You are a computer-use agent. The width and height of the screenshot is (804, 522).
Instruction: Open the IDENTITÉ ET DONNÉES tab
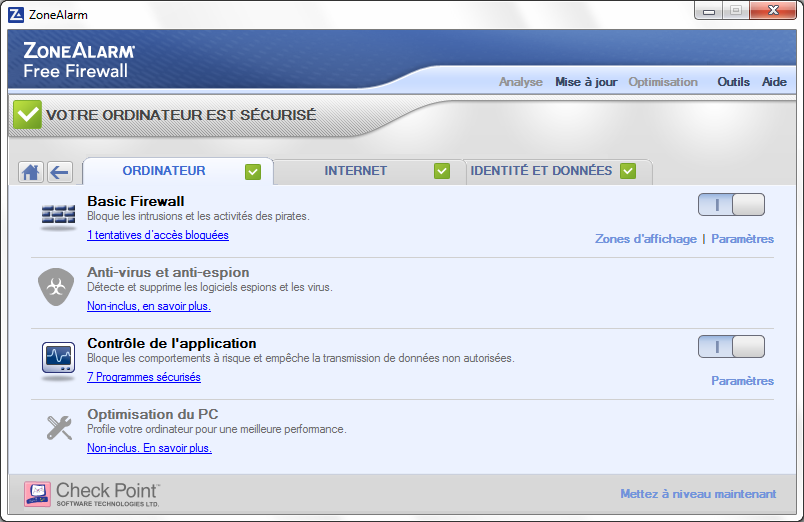pos(541,171)
